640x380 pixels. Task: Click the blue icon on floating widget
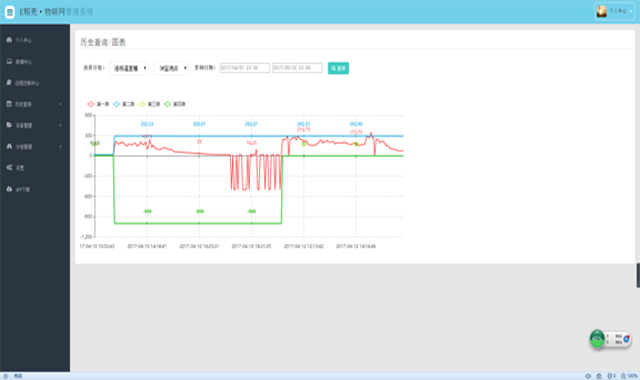tap(626, 338)
